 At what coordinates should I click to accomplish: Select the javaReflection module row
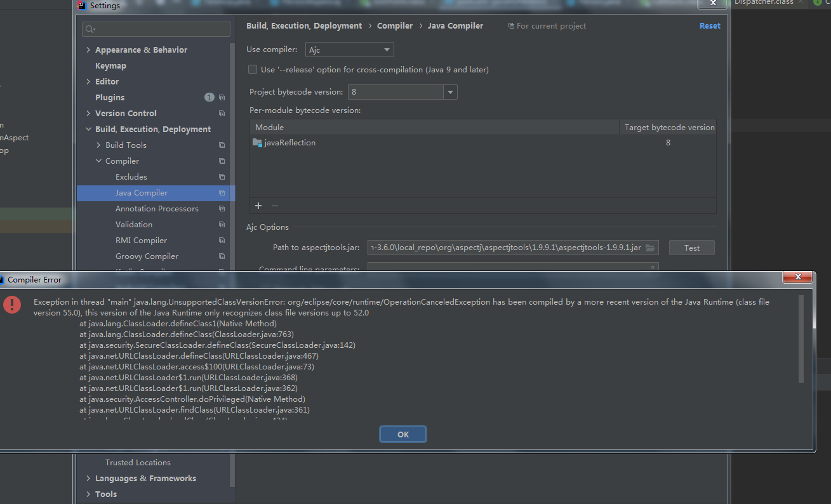[x=483, y=143]
